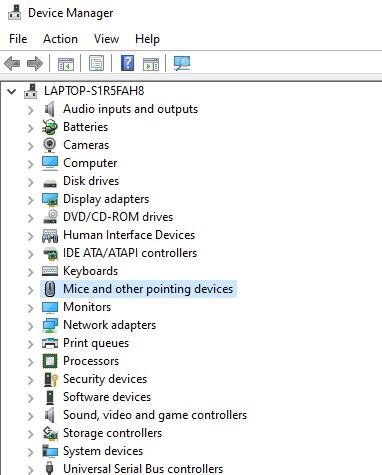
Task: Select the DVD/CD-ROM drives label
Action: click(118, 217)
